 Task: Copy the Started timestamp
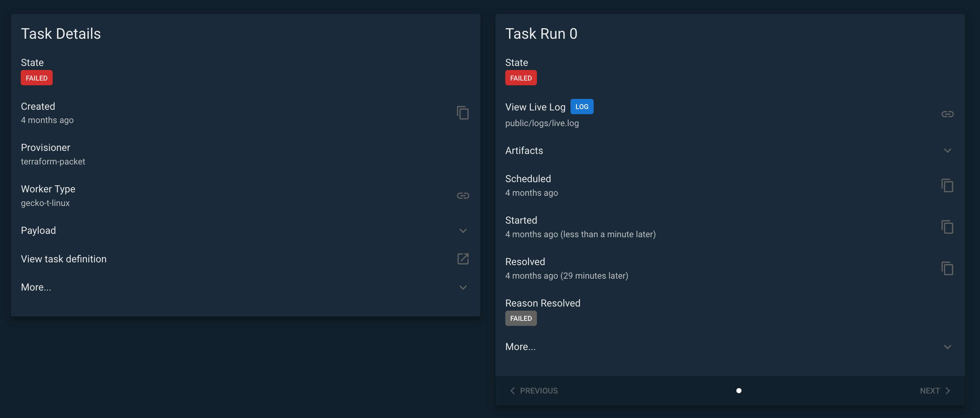(947, 227)
